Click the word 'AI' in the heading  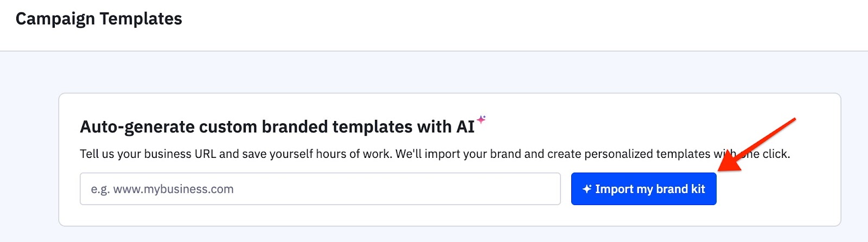[x=465, y=127]
